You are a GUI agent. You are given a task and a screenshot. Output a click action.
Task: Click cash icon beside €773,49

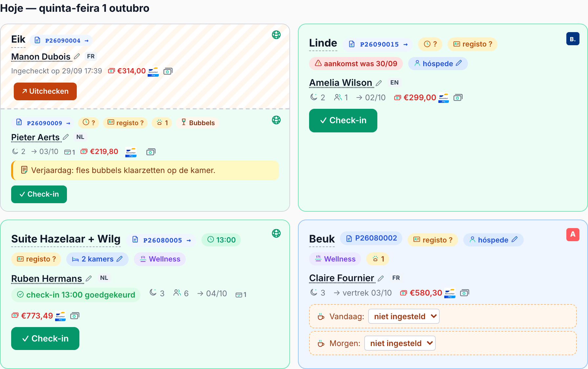75,316
